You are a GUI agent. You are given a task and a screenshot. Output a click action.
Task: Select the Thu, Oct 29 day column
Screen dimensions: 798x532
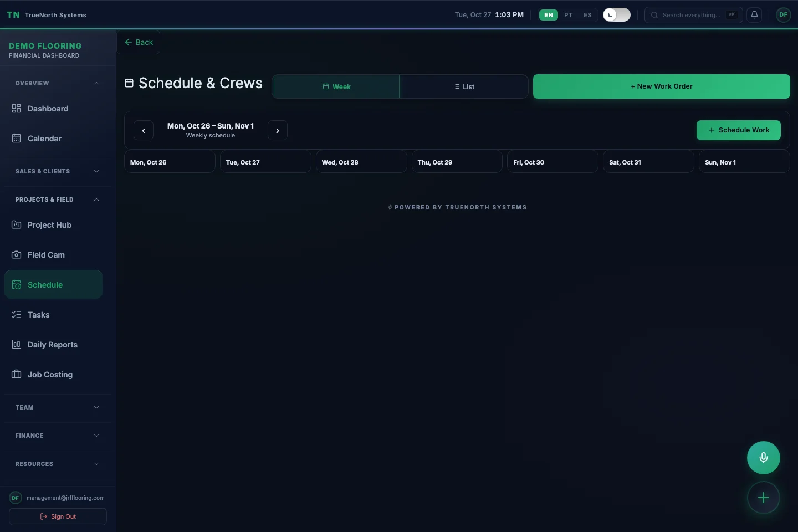coord(457,162)
